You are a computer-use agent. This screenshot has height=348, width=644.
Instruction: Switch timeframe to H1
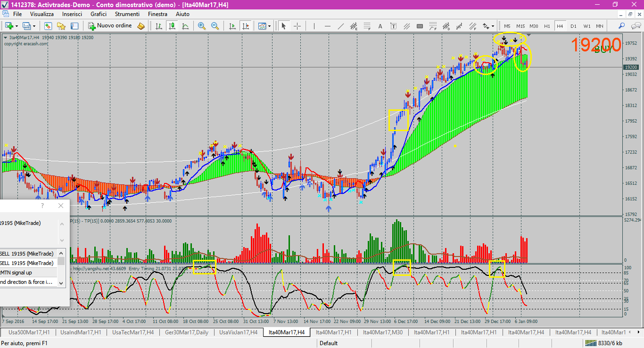pos(547,26)
